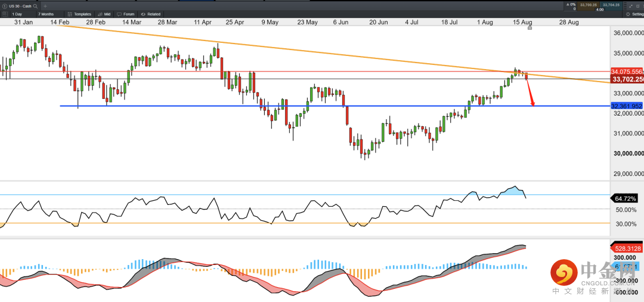
Task: Open the Templates menu
Action: [x=79, y=14]
